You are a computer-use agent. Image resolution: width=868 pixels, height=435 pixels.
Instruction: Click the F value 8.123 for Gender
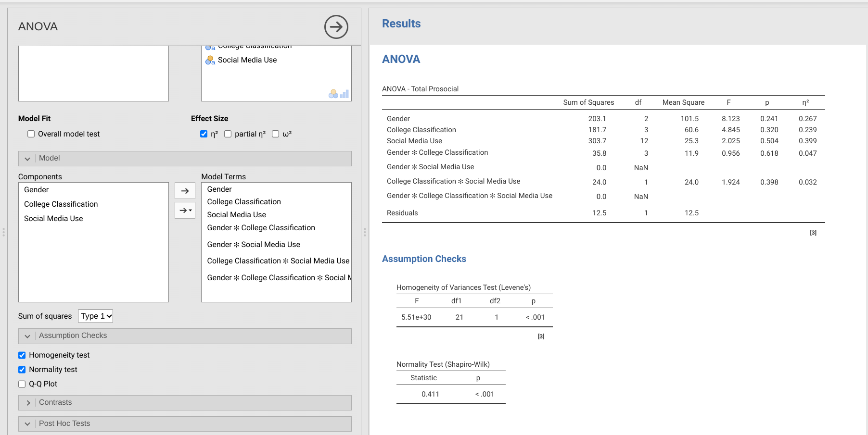tap(730, 119)
